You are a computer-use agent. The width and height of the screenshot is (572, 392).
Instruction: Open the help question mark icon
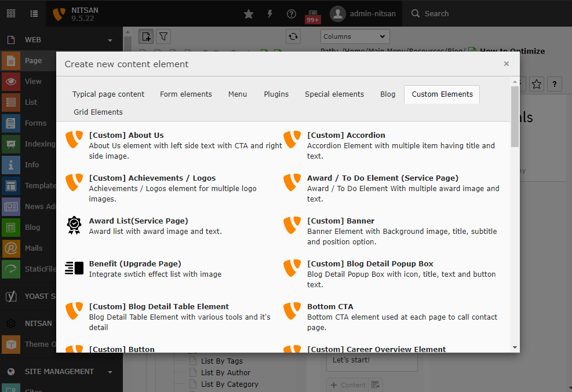pos(291,14)
